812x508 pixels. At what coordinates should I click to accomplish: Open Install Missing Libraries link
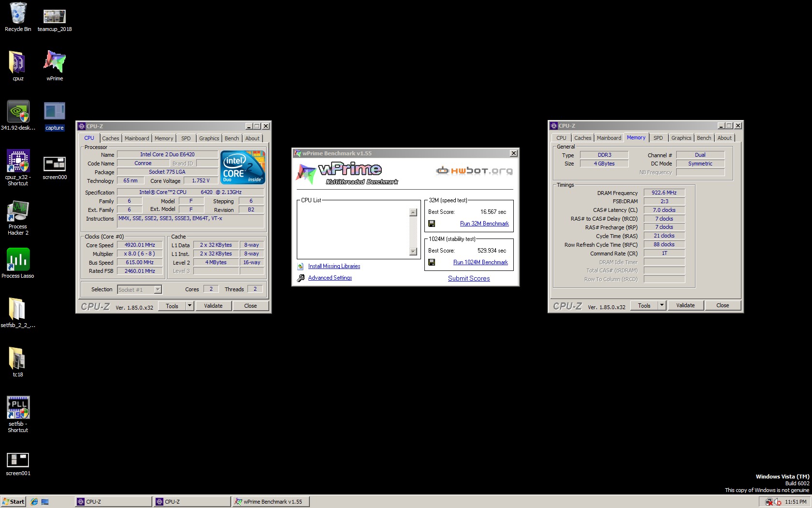coord(334,266)
